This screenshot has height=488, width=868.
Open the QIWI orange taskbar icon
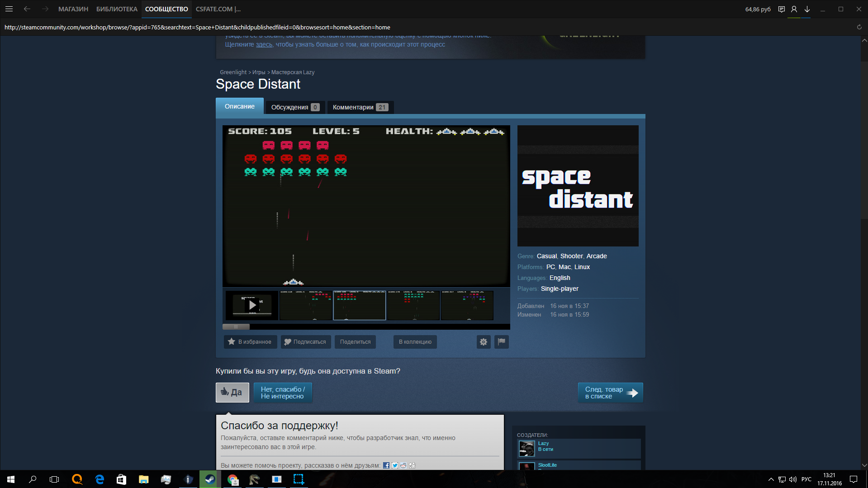[77, 479]
